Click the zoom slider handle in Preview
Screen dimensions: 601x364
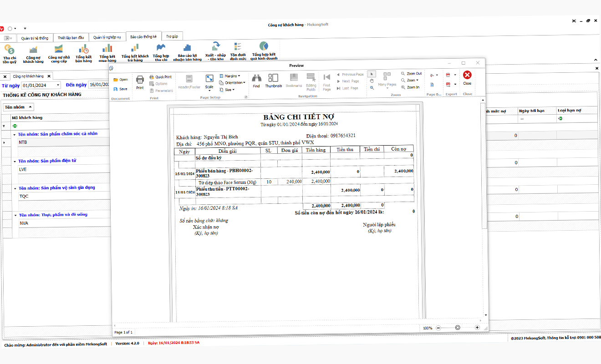tap(458, 328)
